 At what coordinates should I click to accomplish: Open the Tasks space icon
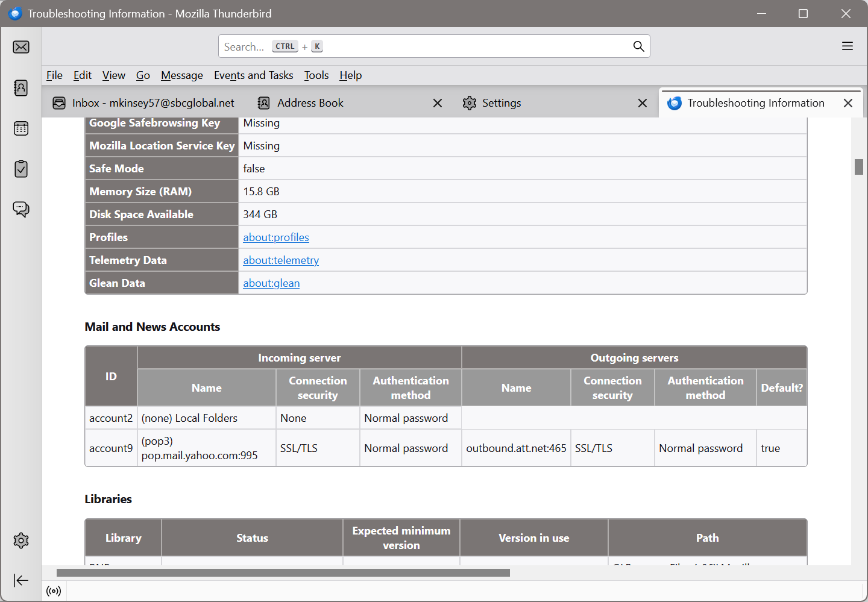click(x=21, y=169)
